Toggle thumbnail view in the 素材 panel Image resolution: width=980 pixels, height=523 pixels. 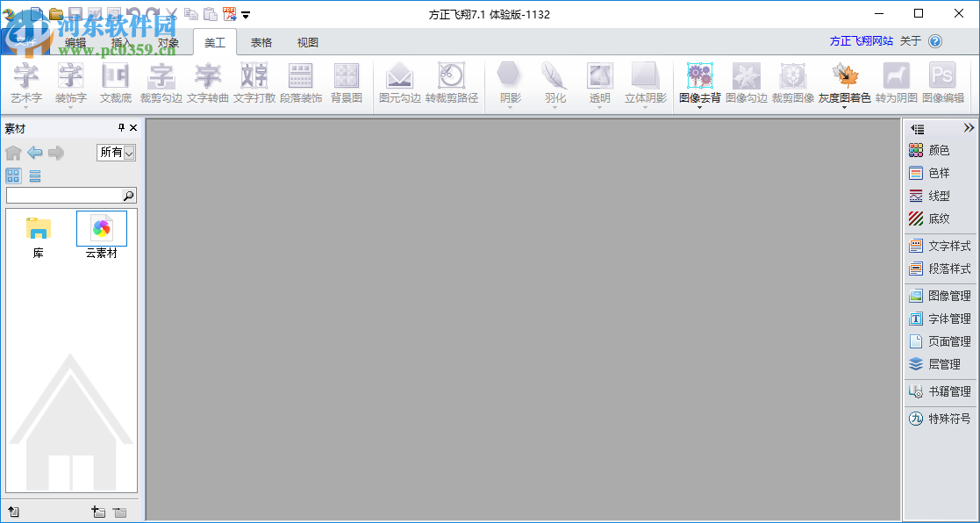point(12,176)
